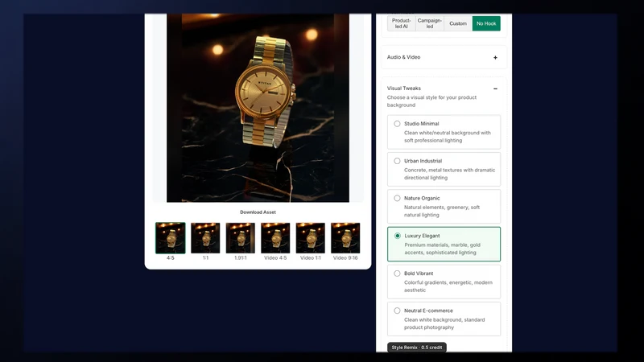Click the large watch preview image

[x=258, y=108]
